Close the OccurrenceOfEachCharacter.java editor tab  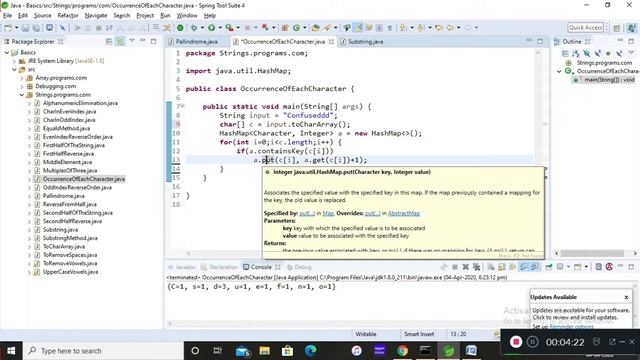[x=331, y=42]
